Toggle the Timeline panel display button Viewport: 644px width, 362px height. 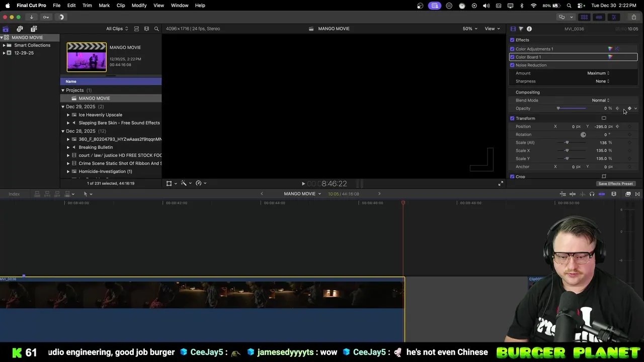point(599,17)
